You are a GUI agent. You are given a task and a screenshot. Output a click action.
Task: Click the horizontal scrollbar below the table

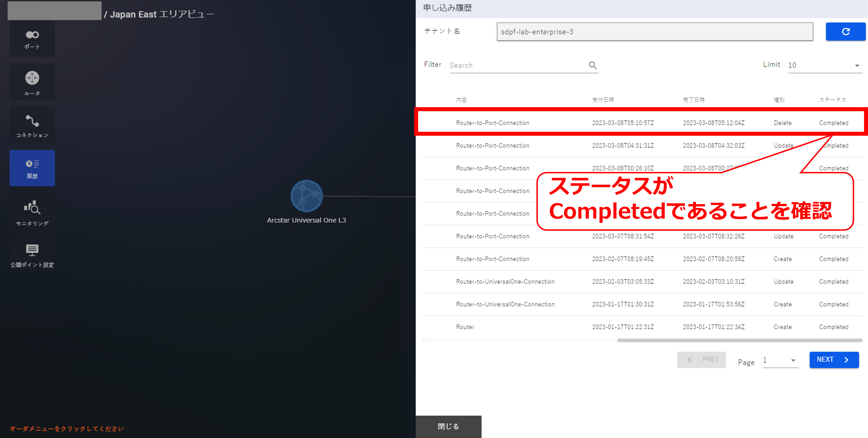pyautogui.click(x=739, y=340)
